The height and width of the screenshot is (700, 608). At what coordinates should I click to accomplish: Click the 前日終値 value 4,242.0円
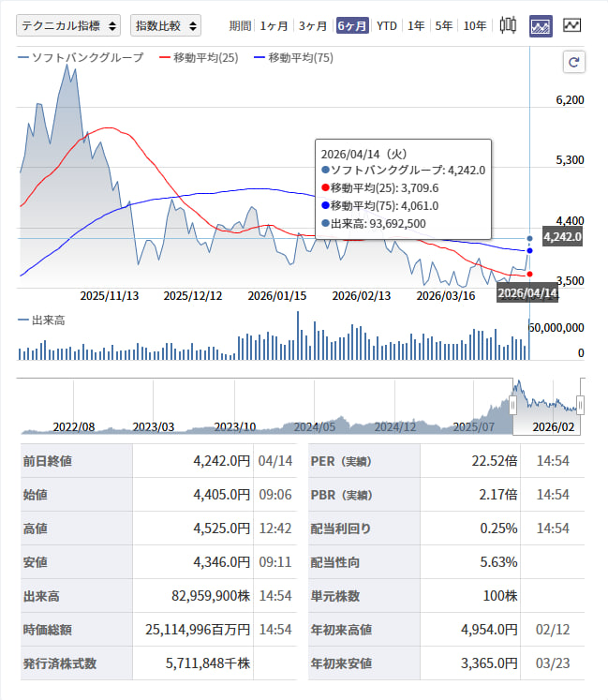tap(222, 461)
